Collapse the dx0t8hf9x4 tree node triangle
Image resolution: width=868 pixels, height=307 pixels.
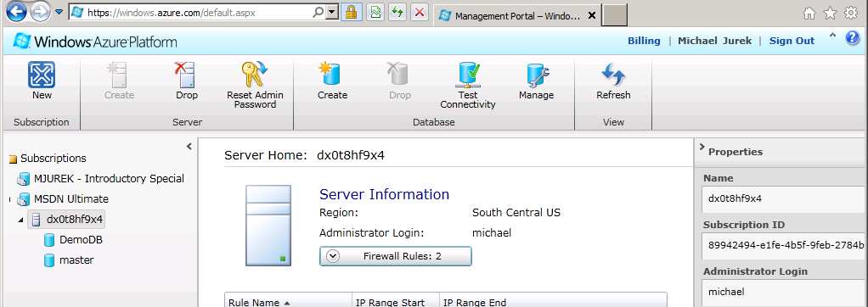click(x=20, y=220)
